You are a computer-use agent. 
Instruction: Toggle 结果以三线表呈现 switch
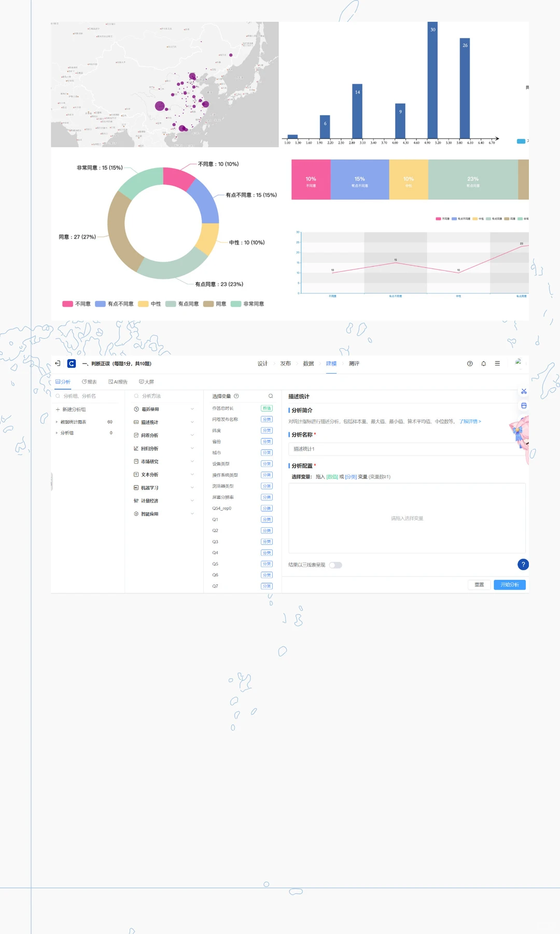point(335,565)
